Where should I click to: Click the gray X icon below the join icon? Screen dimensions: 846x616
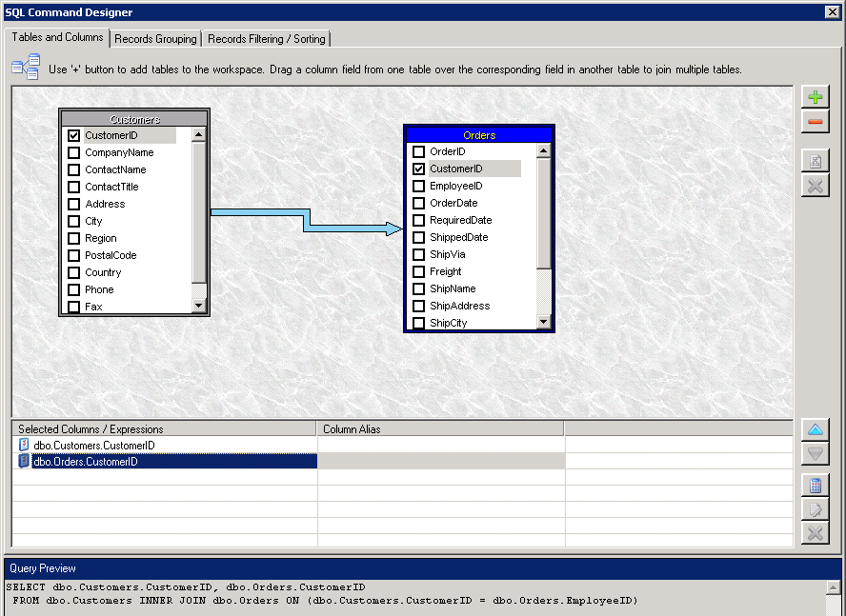[x=816, y=185]
